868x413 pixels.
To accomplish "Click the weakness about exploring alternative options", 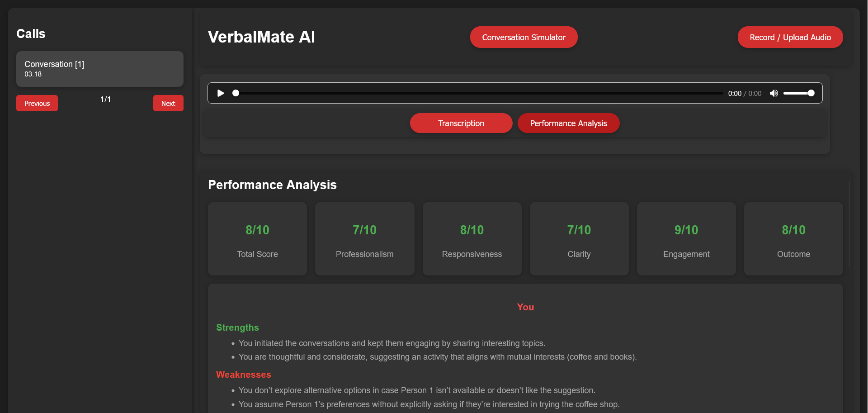I will pos(417,390).
